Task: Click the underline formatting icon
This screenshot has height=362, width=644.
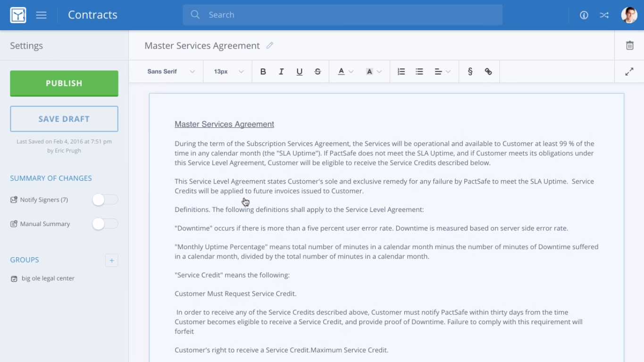Action: point(299,72)
